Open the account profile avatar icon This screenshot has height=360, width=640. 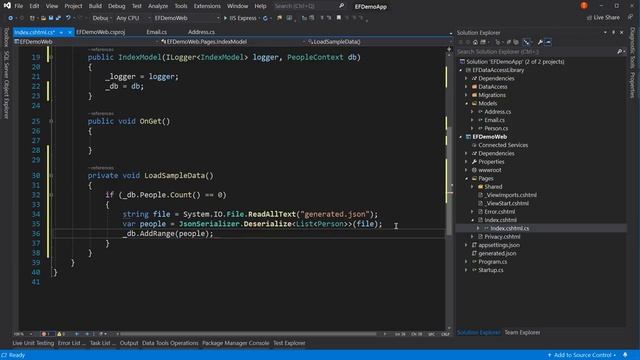point(584,6)
